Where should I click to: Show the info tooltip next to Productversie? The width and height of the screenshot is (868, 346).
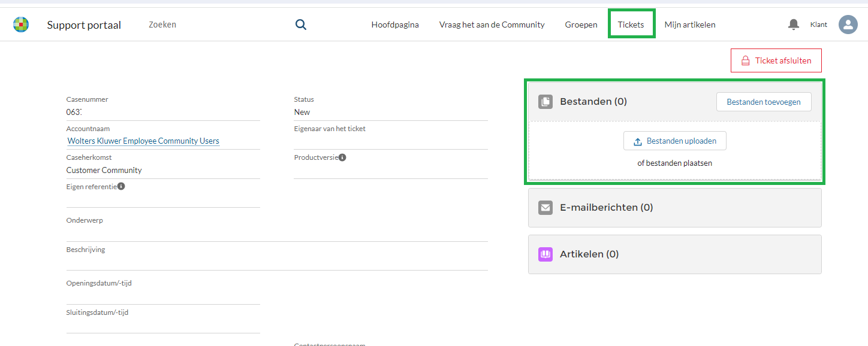coord(342,157)
